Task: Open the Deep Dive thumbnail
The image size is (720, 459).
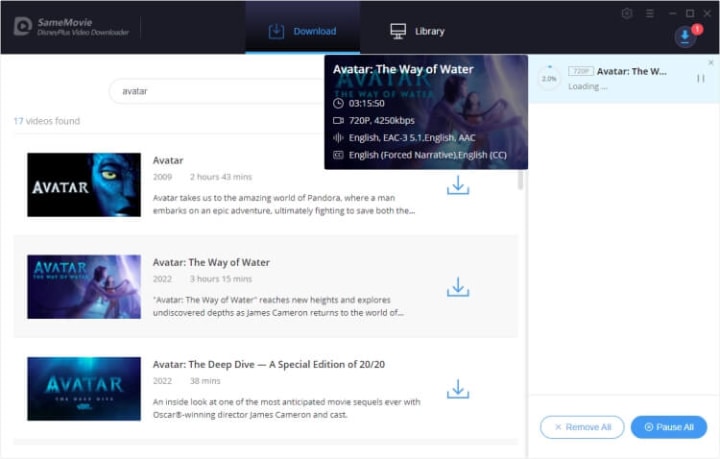Action: click(84, 389)
